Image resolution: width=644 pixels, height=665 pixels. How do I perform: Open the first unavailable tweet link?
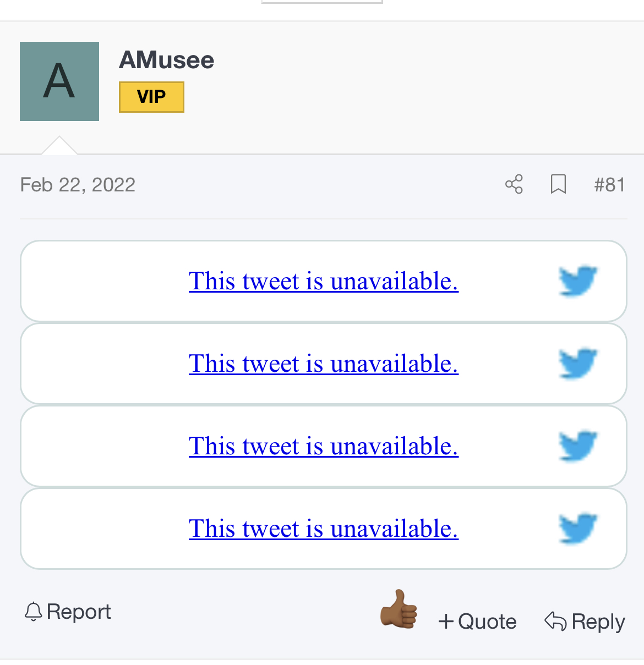click(x=323, y=281)
